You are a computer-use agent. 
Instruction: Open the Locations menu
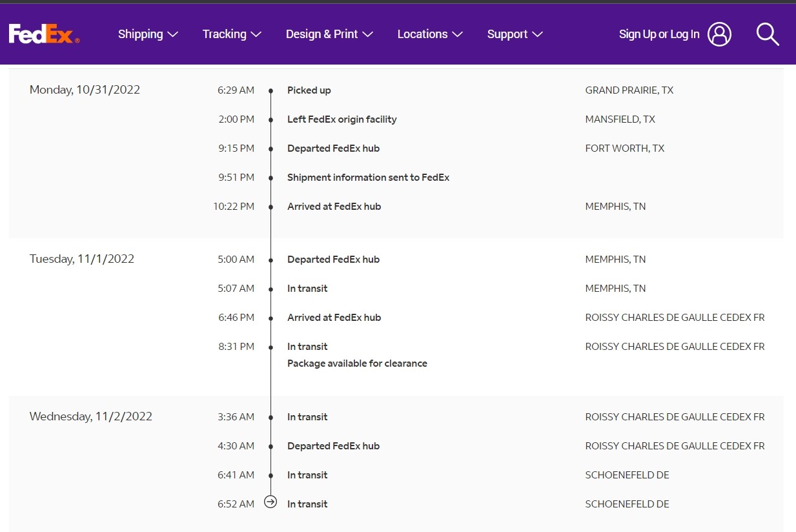pyautogui.click(x=430, y=34)
